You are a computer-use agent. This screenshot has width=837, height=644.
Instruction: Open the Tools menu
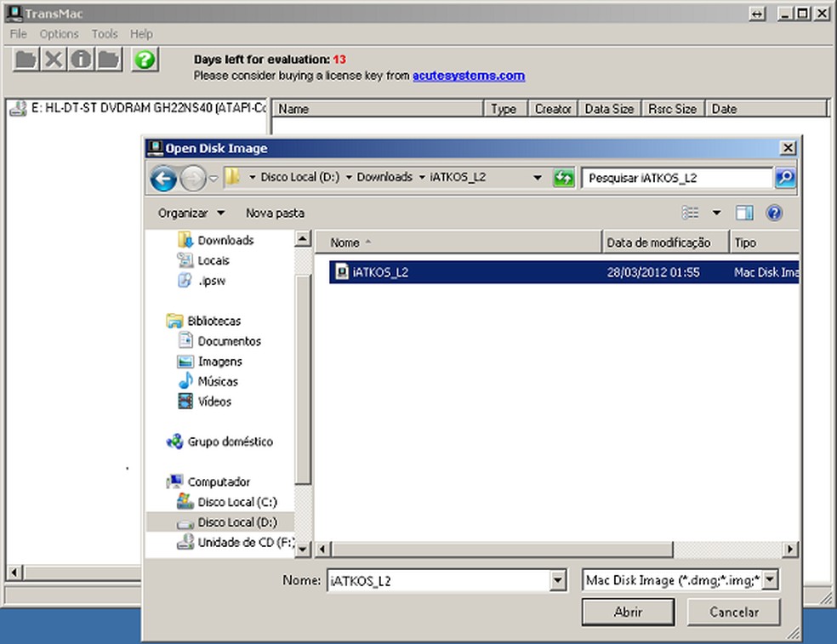click(x=105, y=34)
